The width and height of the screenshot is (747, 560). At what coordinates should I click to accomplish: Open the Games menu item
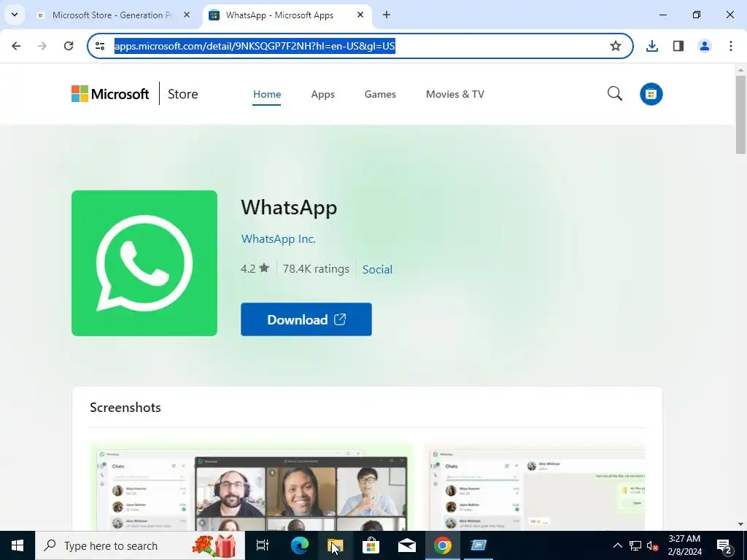[x=380, y=94]
